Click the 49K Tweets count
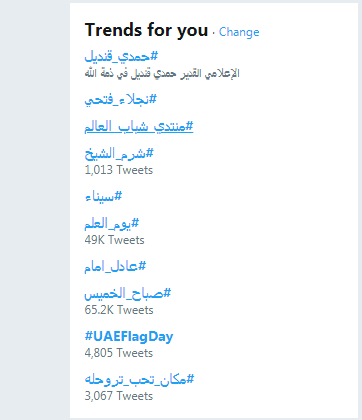This screenshot has height=420, width=362. [114, 240]
